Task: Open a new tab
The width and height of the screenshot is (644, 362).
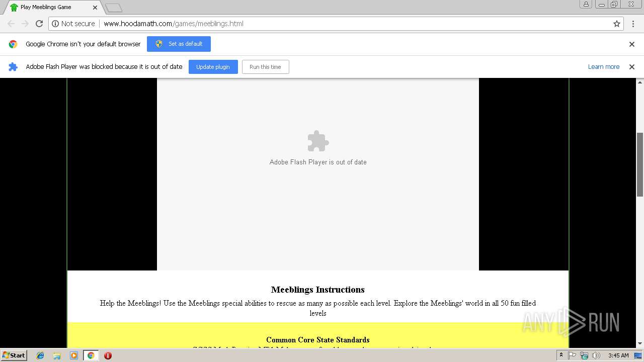Action: 114,8
